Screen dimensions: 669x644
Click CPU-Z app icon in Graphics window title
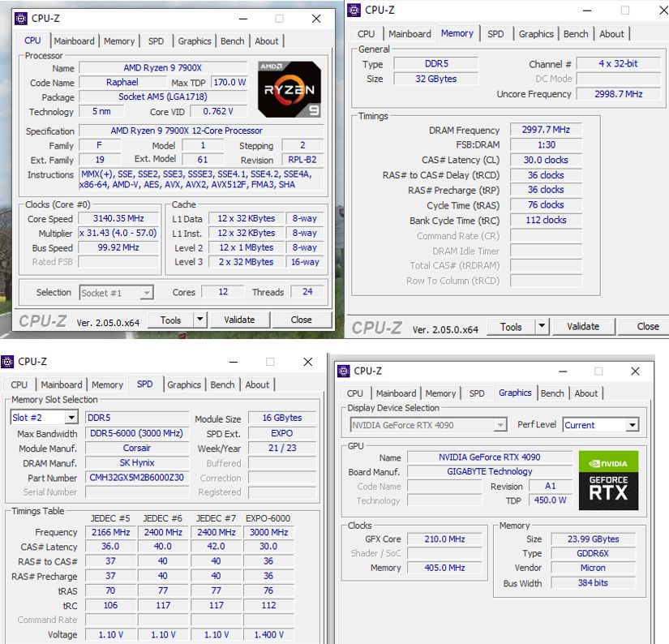click(344, 371)
